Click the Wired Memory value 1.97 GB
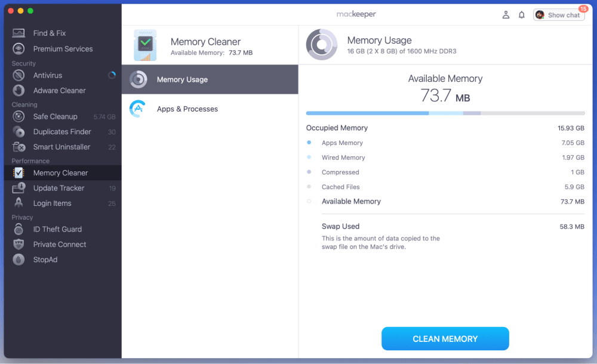Image resolution: width=597 pixels, height=364 pixels. click(x=573, y=158)
